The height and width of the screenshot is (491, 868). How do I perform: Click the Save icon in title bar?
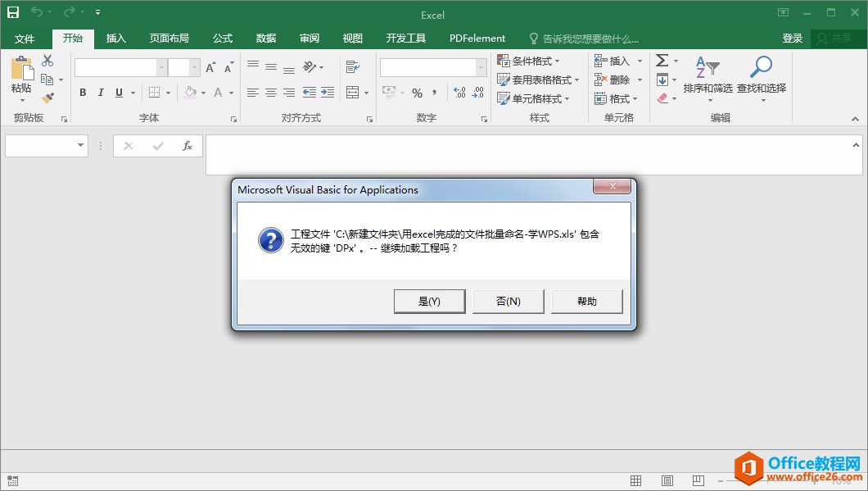pyautogui.click(x=13, y=12)
